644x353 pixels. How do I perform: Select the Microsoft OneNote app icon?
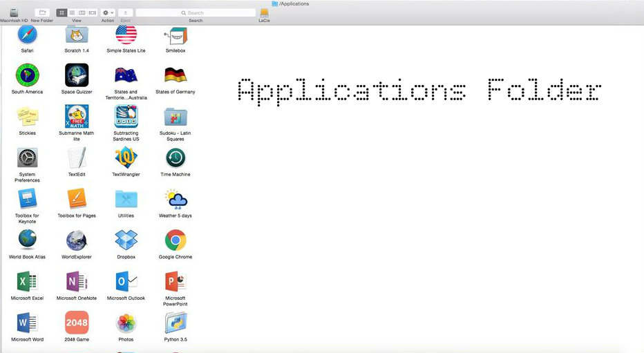tap(77, 282)
